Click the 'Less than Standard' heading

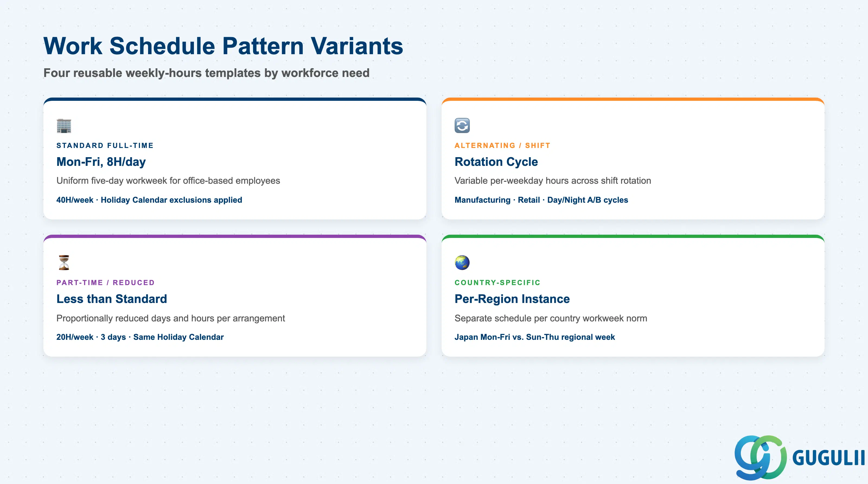coord(111,299)
